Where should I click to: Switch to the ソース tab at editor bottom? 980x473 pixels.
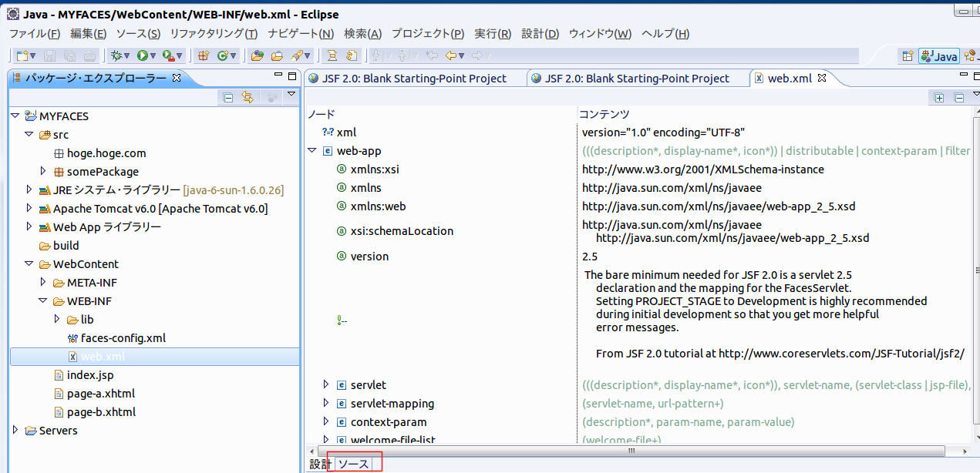(354, 464)
